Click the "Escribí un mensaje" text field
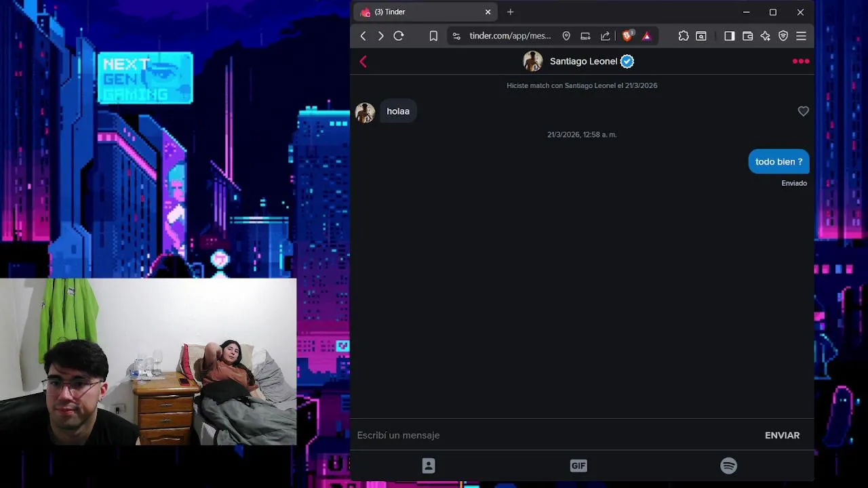This screenshot has height=488, width=868. coord(555,435)
